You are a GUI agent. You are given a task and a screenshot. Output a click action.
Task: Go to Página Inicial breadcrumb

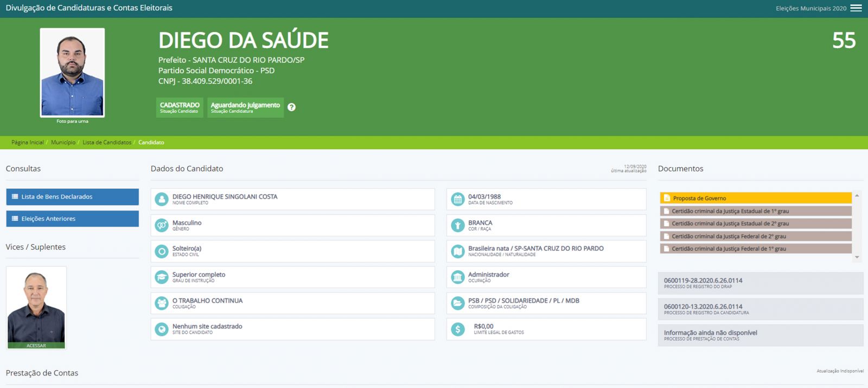click(x=27, y=142)
